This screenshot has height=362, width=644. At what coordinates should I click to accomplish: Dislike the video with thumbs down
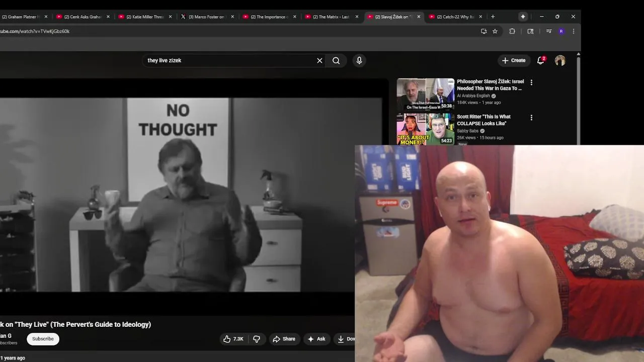(x=257, y=339)
